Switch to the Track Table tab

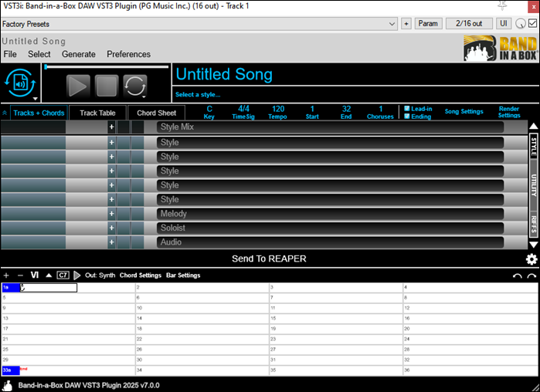(x=97, y=113)
